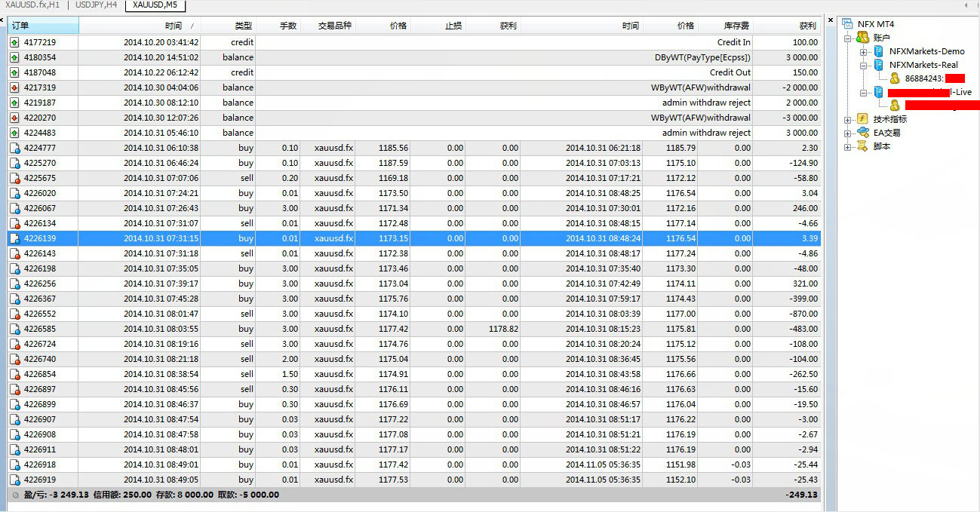Sort by 订单 column header
The height and width of the screenshot is (512, 980).
[x=42, y=26]
